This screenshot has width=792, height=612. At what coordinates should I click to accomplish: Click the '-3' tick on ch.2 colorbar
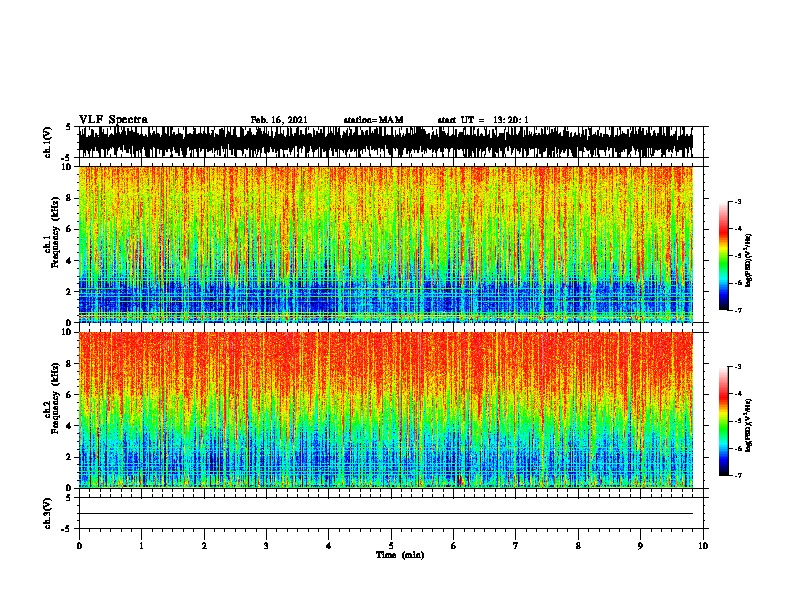[x=738, y=367]
